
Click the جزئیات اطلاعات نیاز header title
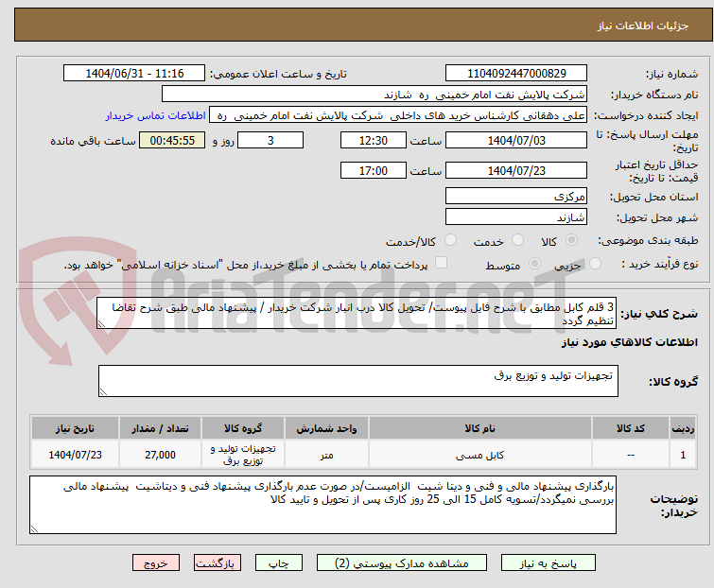pos(643,26)
